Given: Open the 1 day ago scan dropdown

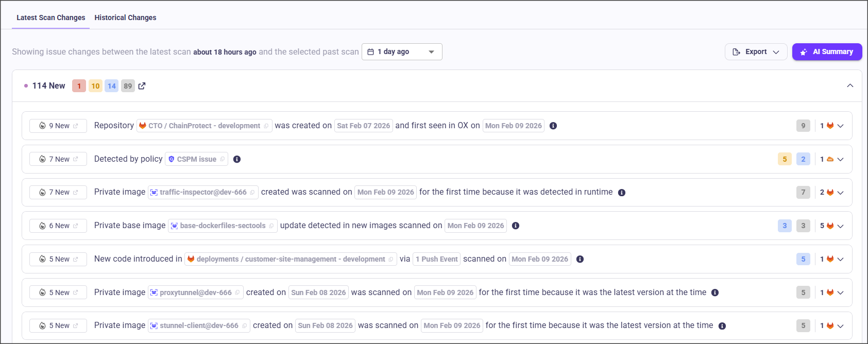Looking at the screenshot, I should coord(402,52).
